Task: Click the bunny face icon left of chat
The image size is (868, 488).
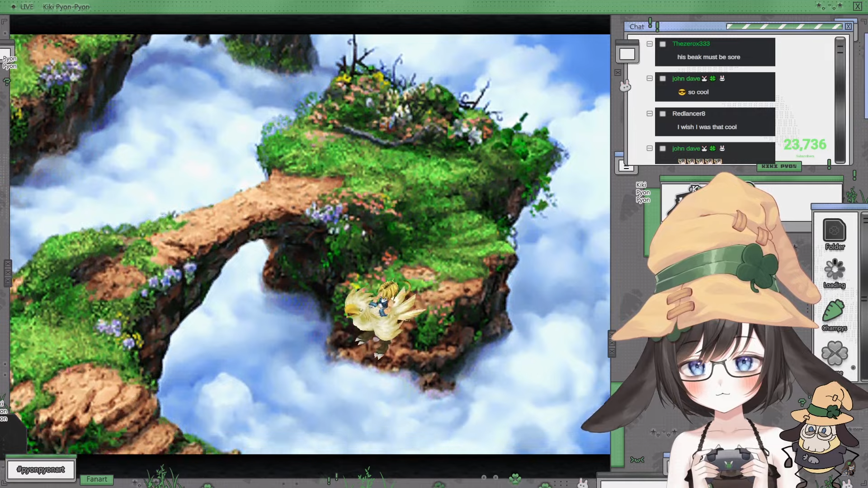Action: [x=625, y=85]
